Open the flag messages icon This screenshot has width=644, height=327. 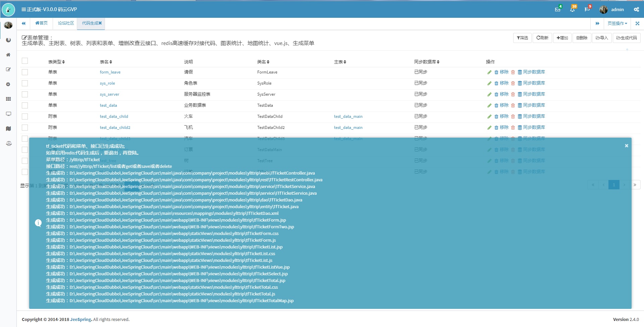coord(587,9)
